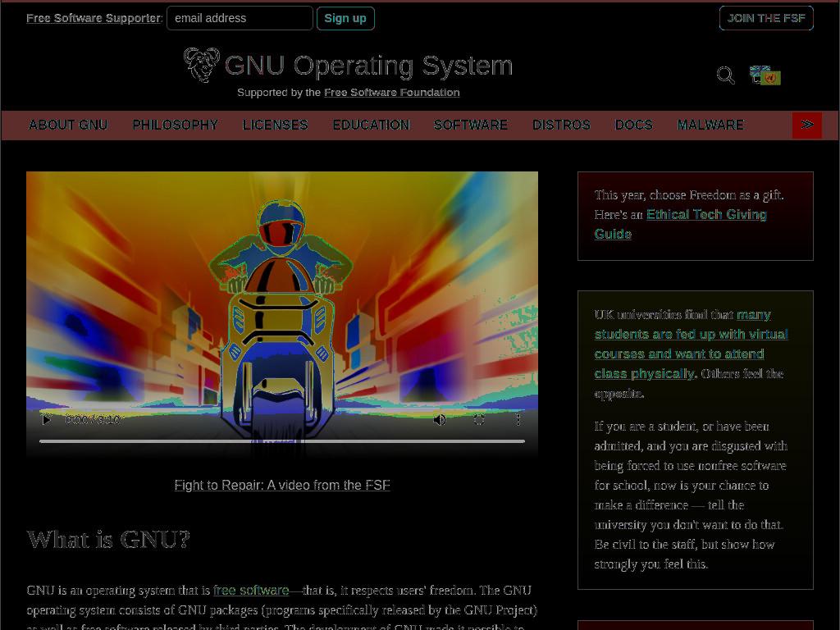Mute the video volume icon
840x630 pixels.
[440, 420]
